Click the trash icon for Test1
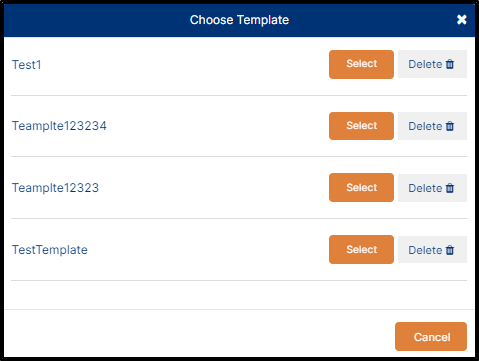The image size is (479, 361). (x=450, y=64)
